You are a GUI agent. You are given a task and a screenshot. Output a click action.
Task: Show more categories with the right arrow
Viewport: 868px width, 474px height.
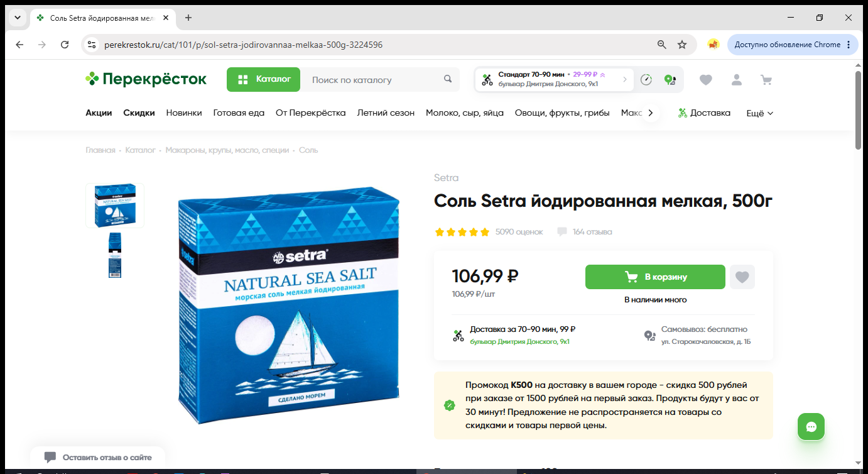(651, 113)
